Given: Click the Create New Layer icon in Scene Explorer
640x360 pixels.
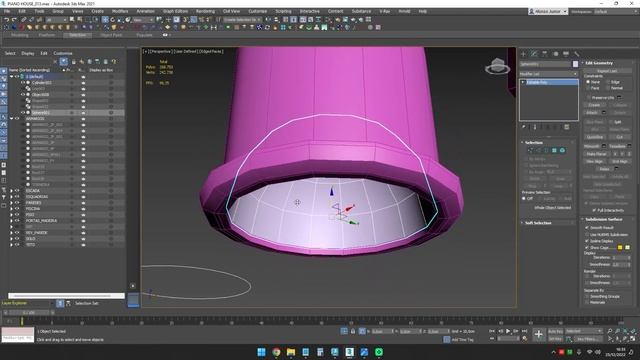Looking at the screenshot, I should (x=89, y=62).
